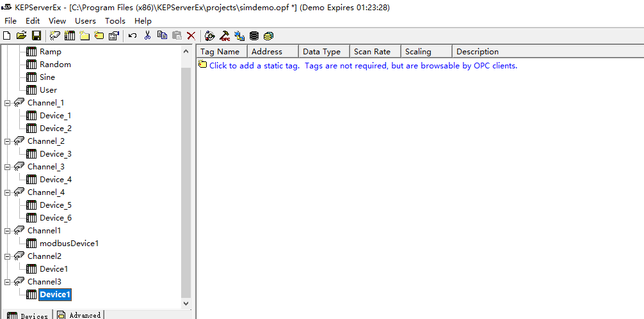Image resolution: width=644 pixels, height=319 pixels.
Task: Collapse the Channel_4 tree node
Action: pyautogui.click(x=7, y=192)
